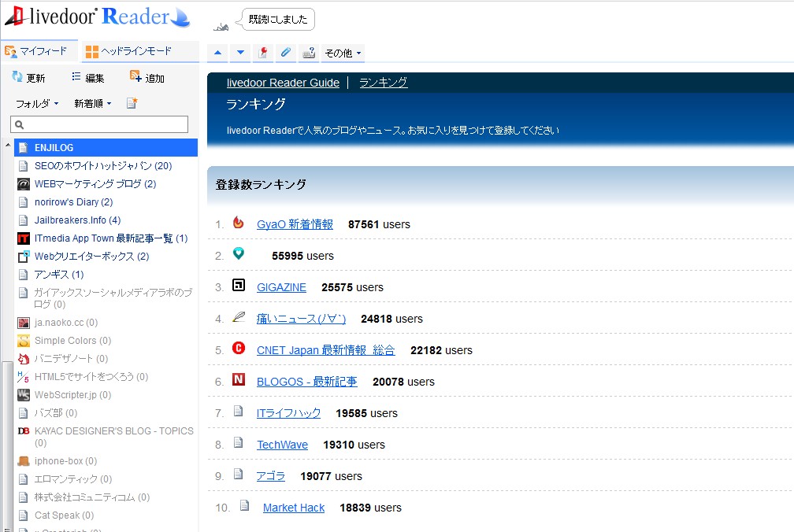Go to previous item with up arrow
The width and height of the screenshot is (794, 532).
tap(217, 53)
